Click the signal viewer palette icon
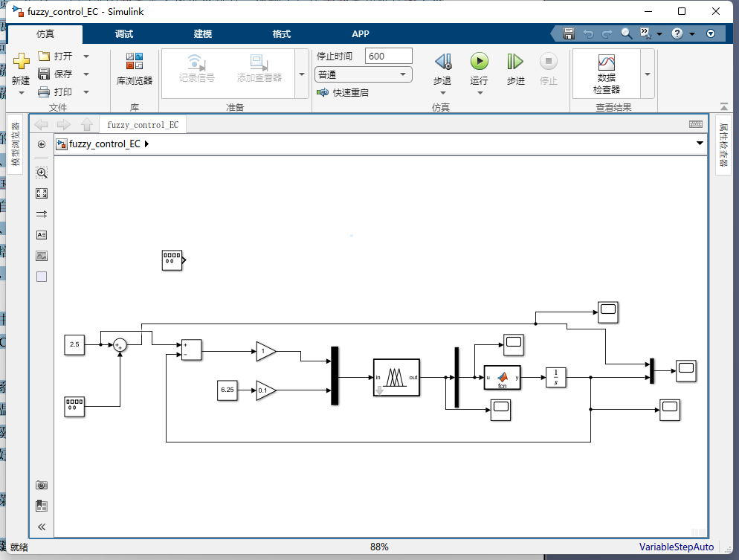The image size is (739, 560). (x=42, y=214)
